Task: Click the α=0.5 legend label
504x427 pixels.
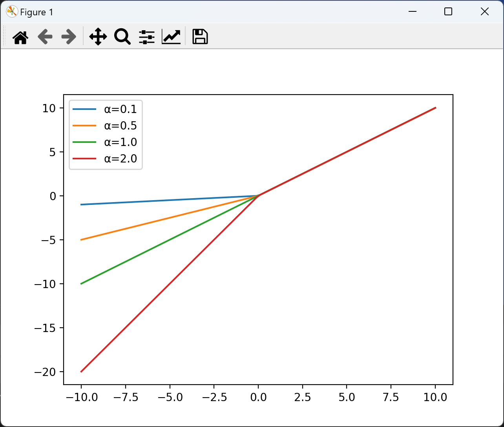Action: tap(121, 126)
